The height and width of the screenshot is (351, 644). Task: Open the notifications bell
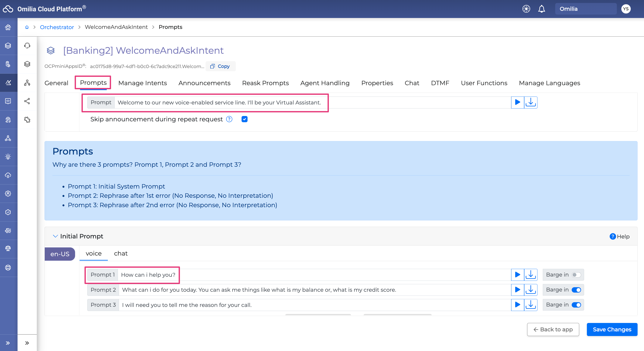[542, 9]
